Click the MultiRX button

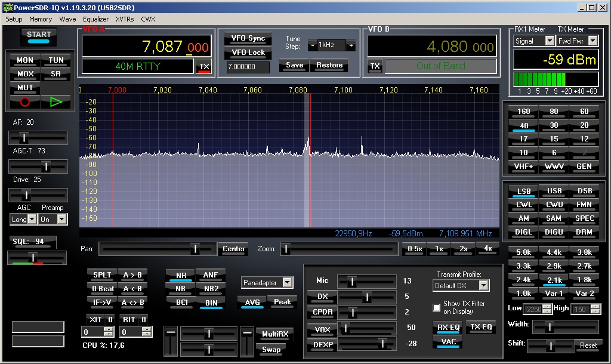pyautogui.click(x=274, y=334)
